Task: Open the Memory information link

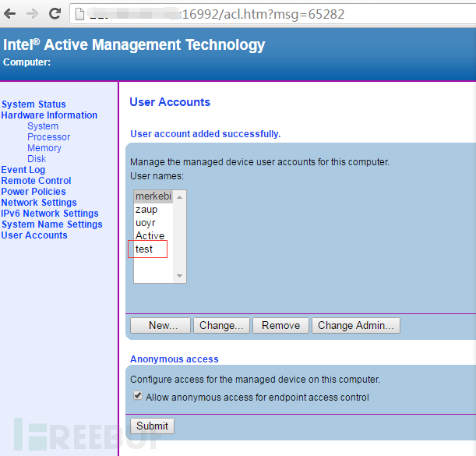Action: point(44,148)
